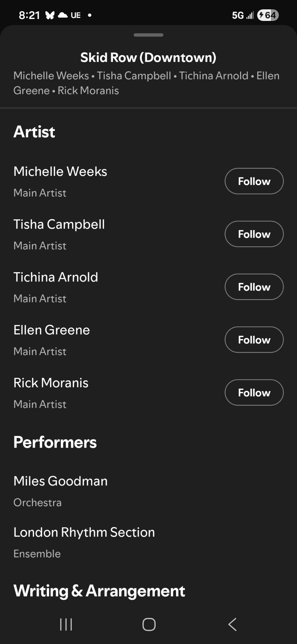Image resolution: width=297 pixels, height=644 pixels.
Task: Follow Michelle Weeks
Action: point(254,181)
